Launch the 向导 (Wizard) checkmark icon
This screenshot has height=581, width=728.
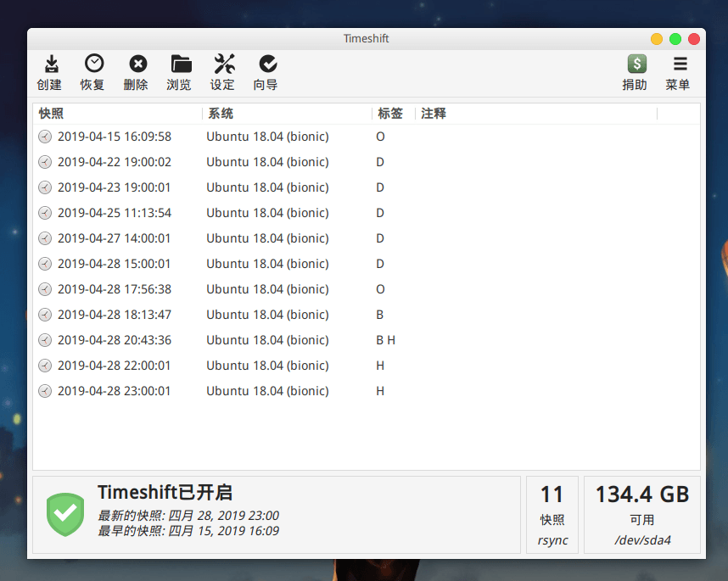coord(268,64)
